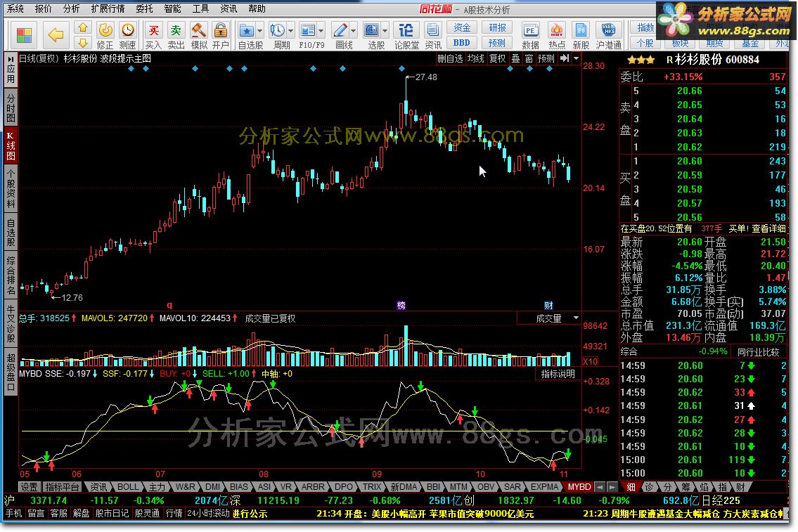Open the 沪港通 SSE-HKE icon
This screenshot has height=532, width=798.
(608, 36)
